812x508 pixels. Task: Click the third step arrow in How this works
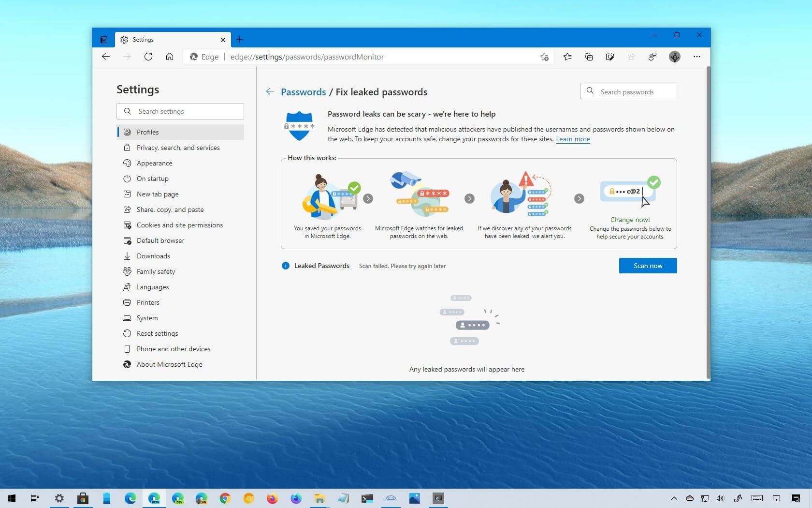pos(579,198)
